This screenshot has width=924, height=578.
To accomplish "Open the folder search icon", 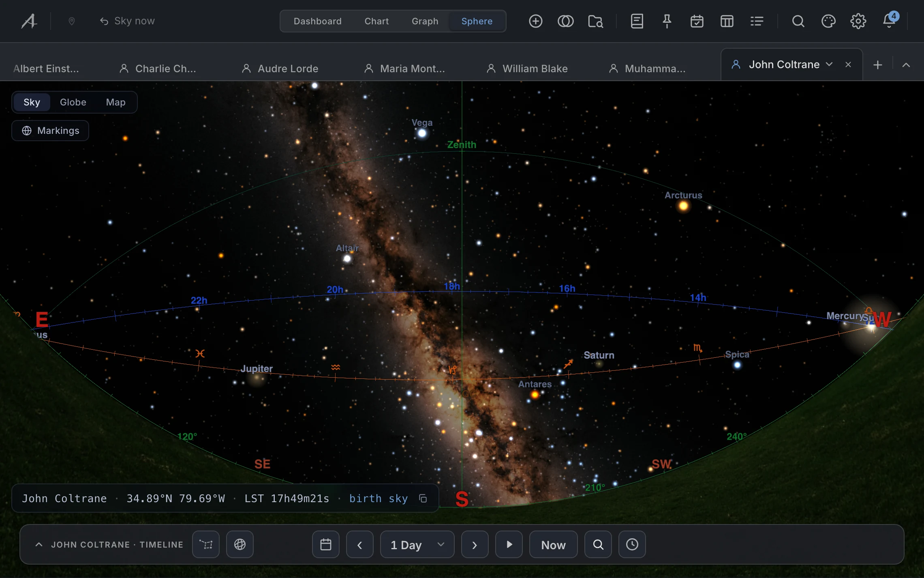I will pyautogui.click(x=595, y=21).
